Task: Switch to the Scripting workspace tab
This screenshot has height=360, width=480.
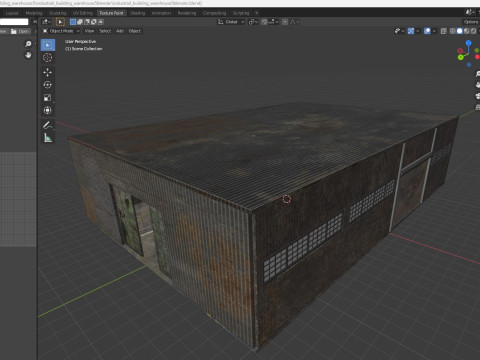Action: (x=241, y=13)
